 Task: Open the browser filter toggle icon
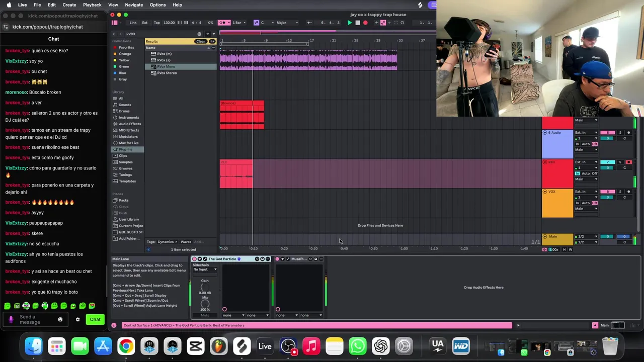208,34
